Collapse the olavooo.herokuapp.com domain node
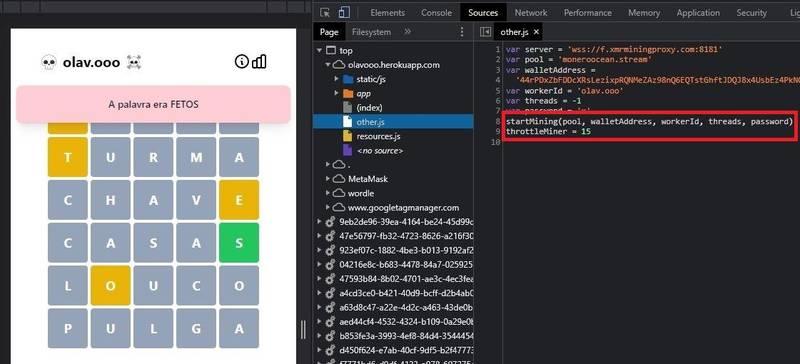800x364 pixels. [328, 65]
